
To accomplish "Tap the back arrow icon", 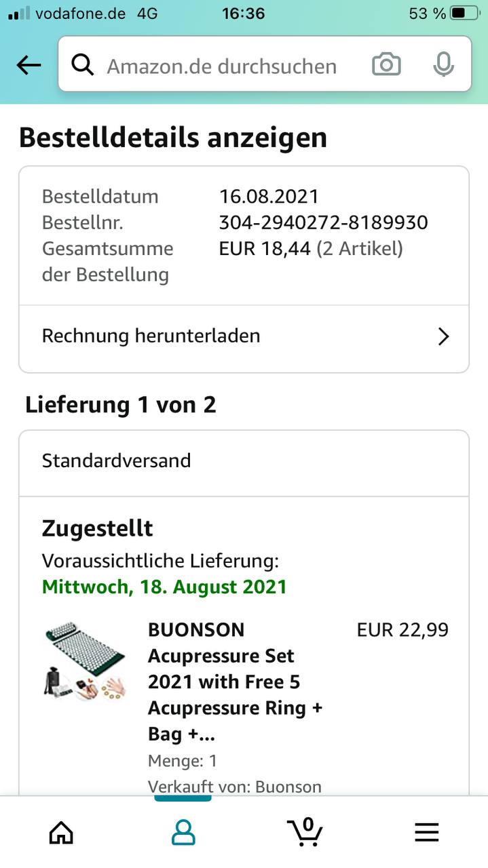I will (29, 65).
